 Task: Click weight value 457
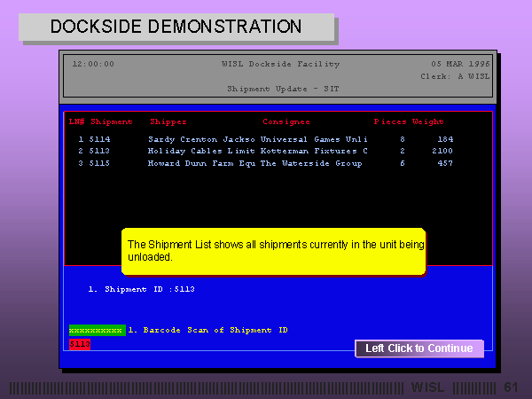click(445, 163)
